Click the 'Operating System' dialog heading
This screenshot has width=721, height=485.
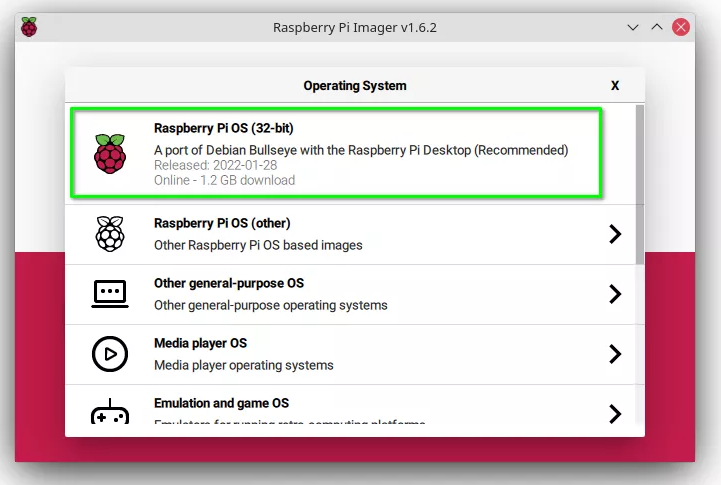[x=355, y=86]
